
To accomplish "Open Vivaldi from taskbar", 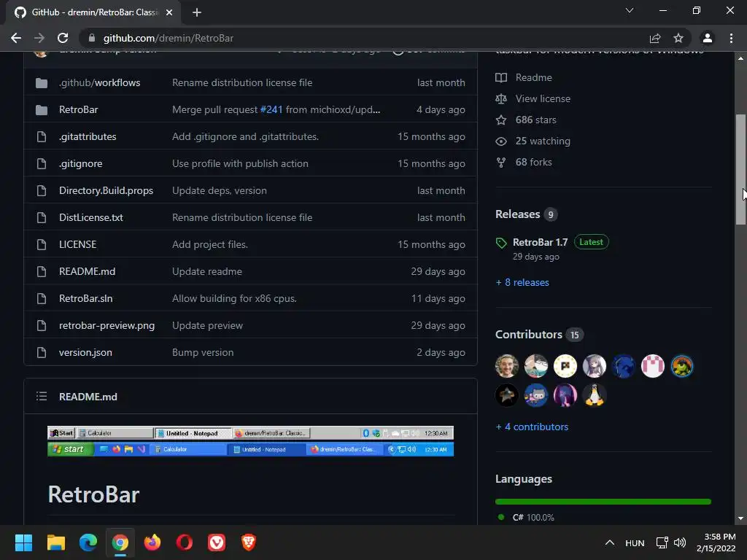I will coord(216,542).
